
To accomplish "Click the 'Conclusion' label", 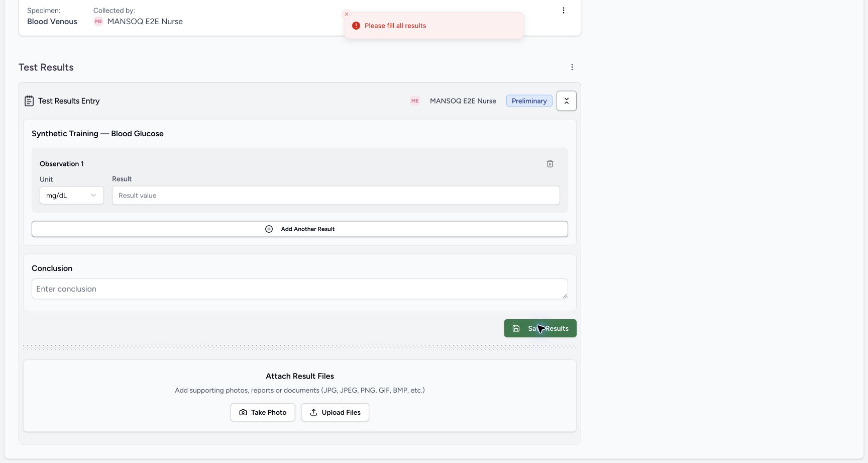I will pos(52,268).
